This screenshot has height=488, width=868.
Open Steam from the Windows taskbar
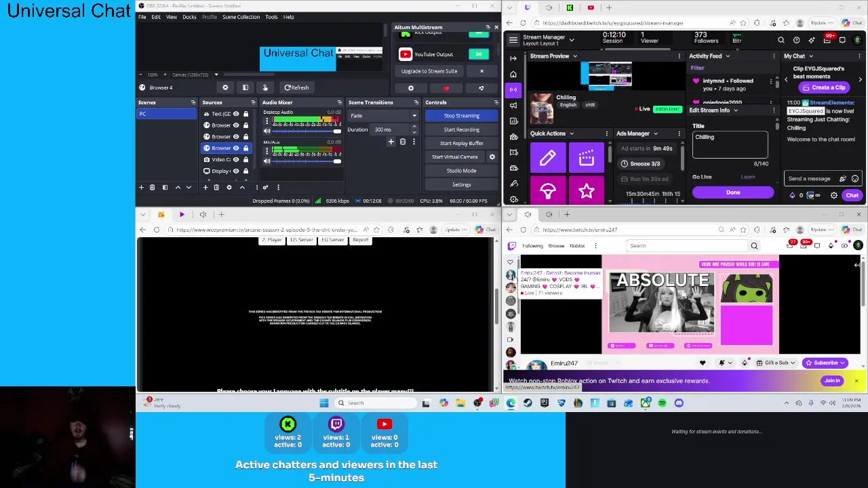(x=528, y=403)
